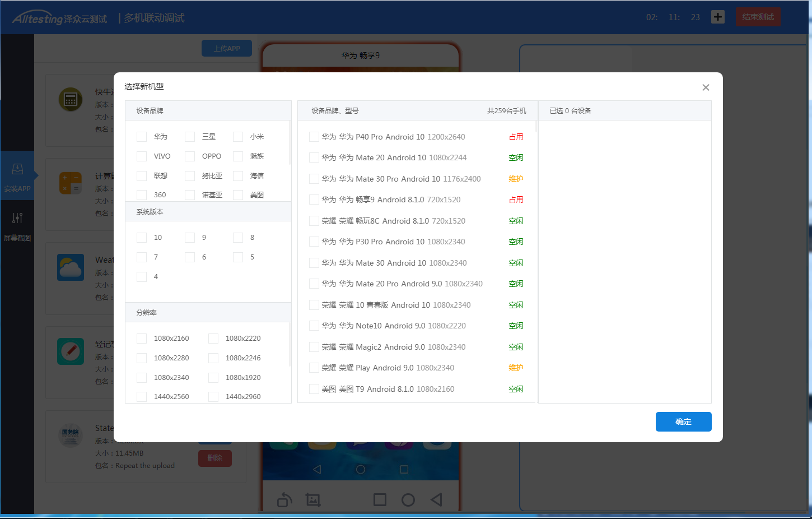The width and height of the screenshot is (812, 519).
Task: Select Android version 4 checkbox
Action: tap(142, 277)
